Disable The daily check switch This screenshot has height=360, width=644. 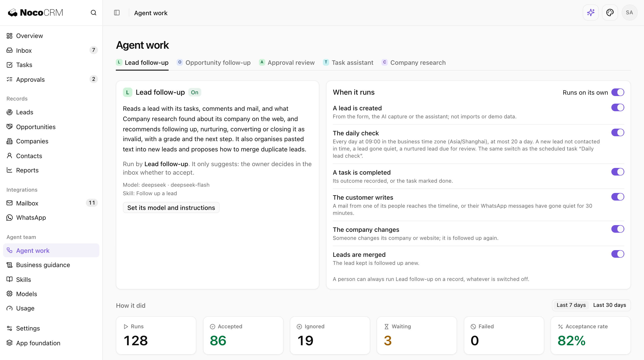(x=617, y=133)
